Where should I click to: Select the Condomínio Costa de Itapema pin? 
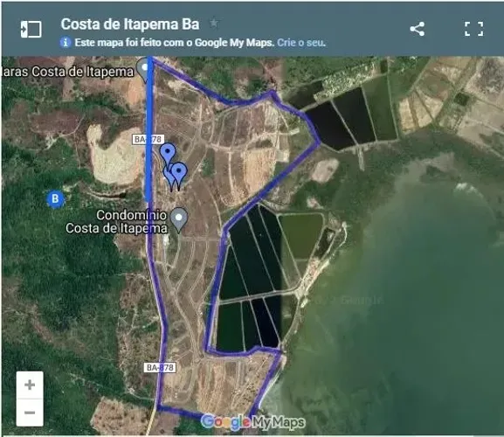click(179, 220)
